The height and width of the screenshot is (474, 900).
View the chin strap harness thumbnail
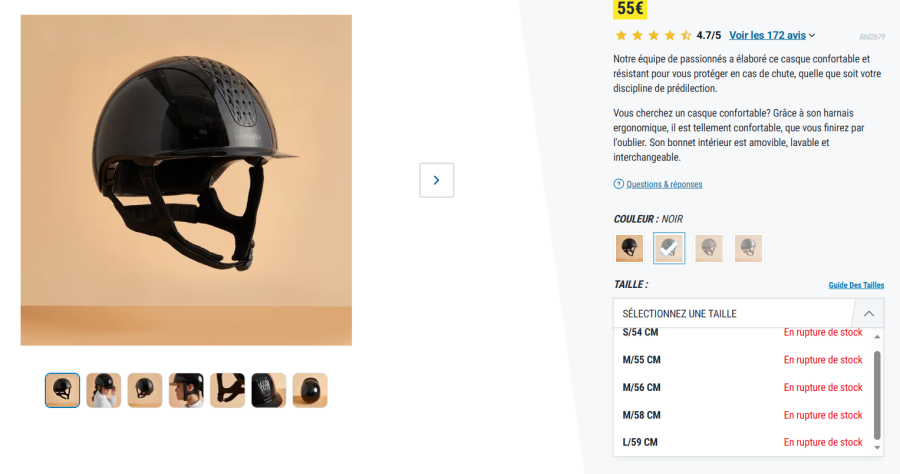click(227, 390)
